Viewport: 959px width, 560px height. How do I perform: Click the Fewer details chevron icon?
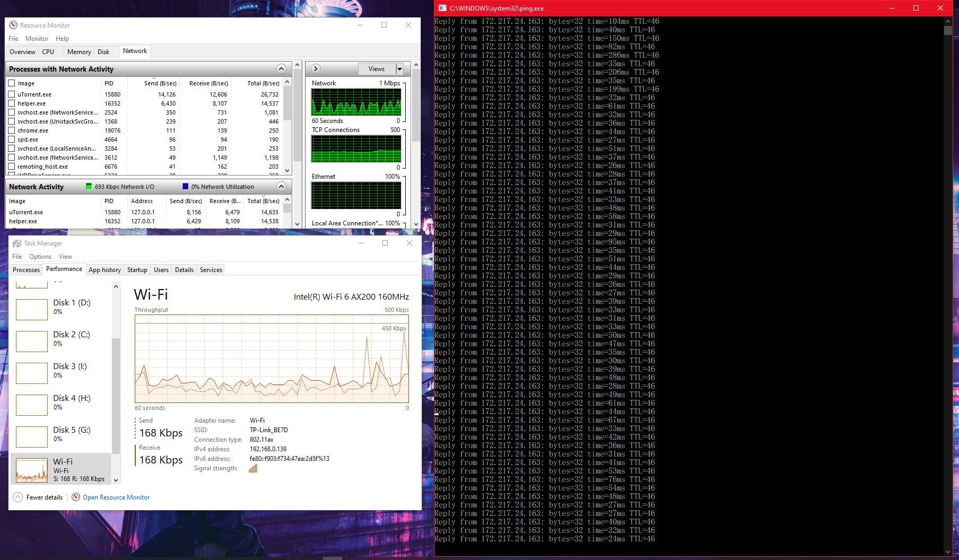[x=18, y=497]
